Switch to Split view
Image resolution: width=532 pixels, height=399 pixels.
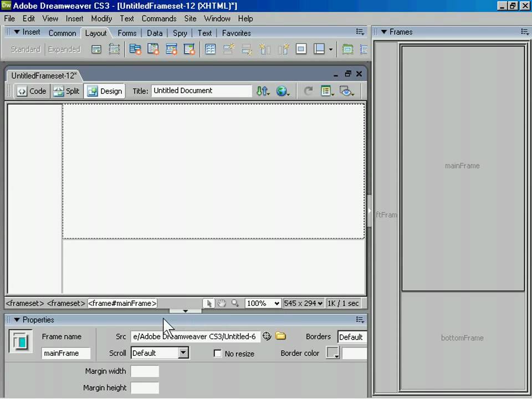(66, 91)
